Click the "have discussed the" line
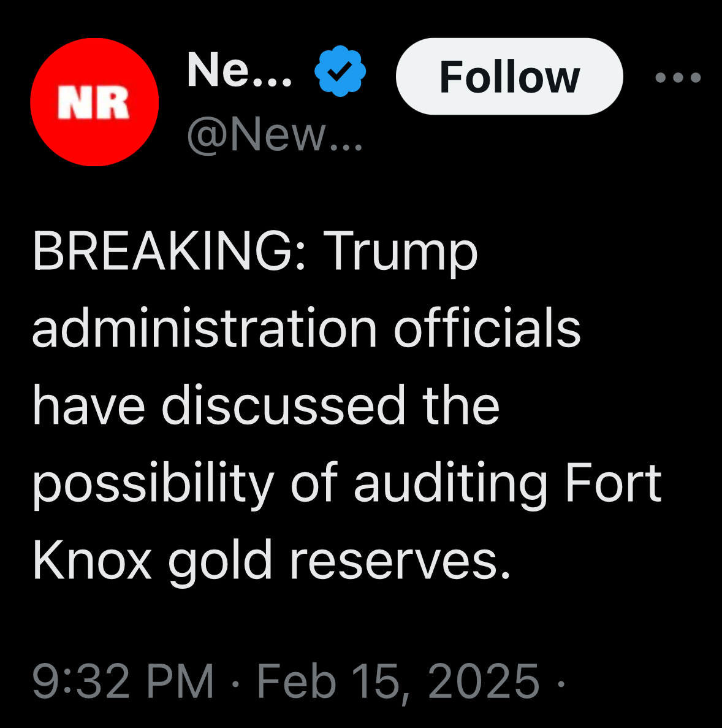Screen dimensions: 722x728 coord(266,406)
